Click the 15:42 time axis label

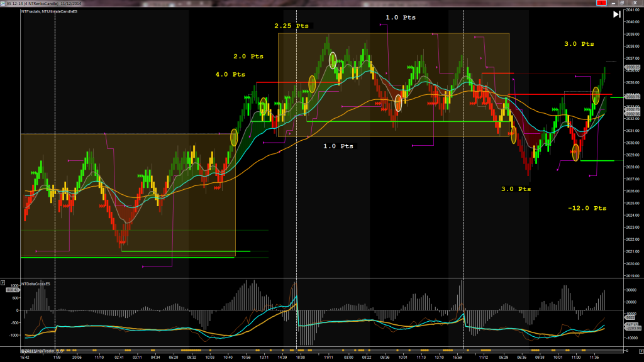[x=25, y=358]
